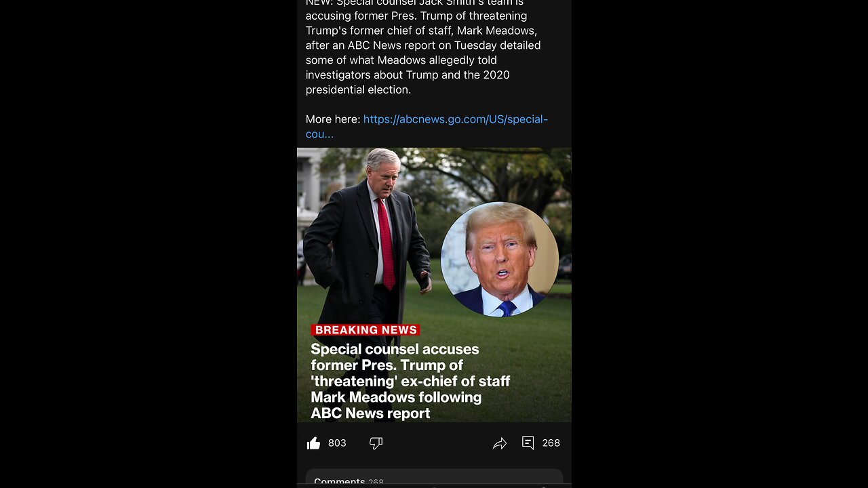Click the 268 count beside Comments label
The height and width of the screenshot is (488, 868).
click(376, 482)
